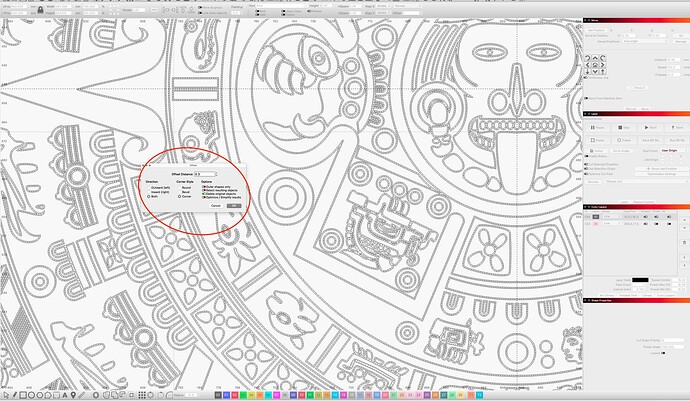Start the laser job
This screenshot has height=401, width=690.
(x=650, y=128)
